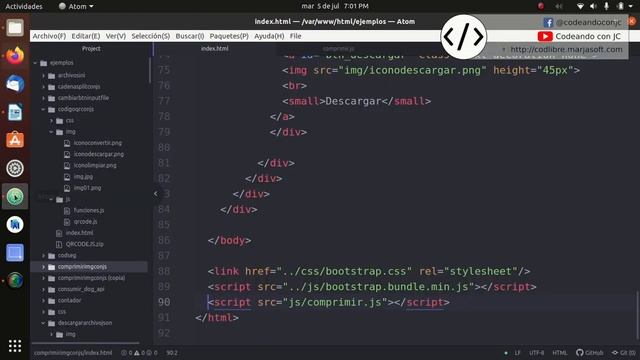Click the editor's vertical scrollbar
This screenshot has height=360, width=640.
637,314
